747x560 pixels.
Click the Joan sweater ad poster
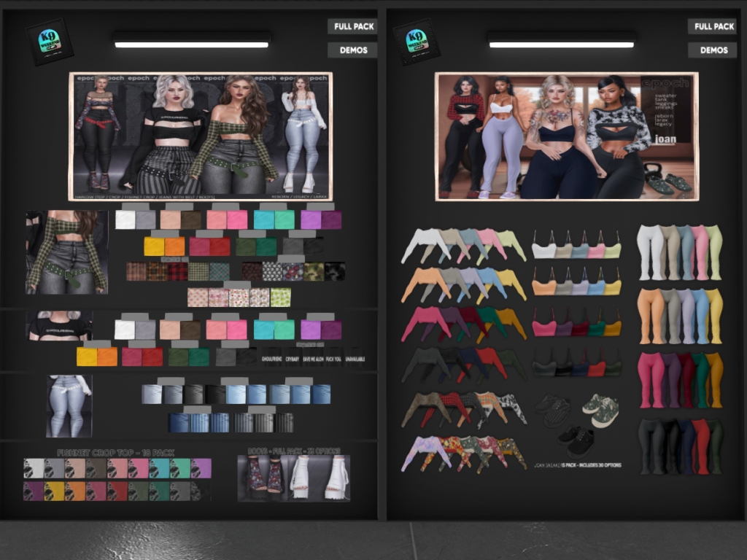click(x=566, y=136)
